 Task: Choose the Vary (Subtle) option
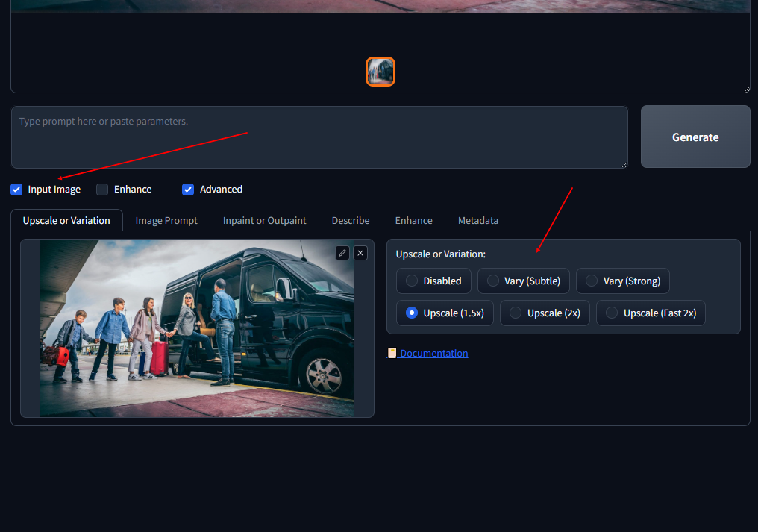(x=524, y=281)
